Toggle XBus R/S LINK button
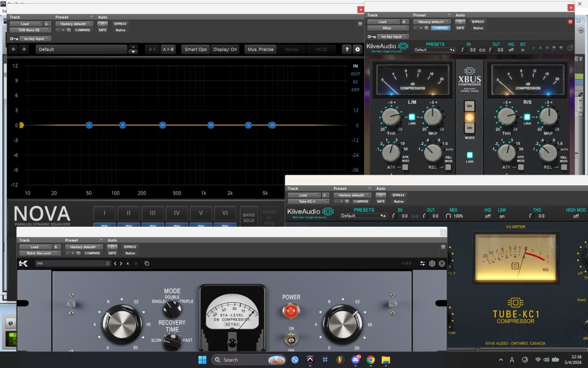 (x=527, y=117)
